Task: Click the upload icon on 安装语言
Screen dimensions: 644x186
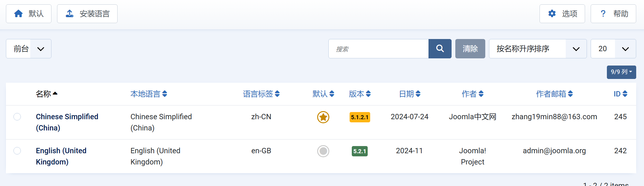Action: coord(70,14)
